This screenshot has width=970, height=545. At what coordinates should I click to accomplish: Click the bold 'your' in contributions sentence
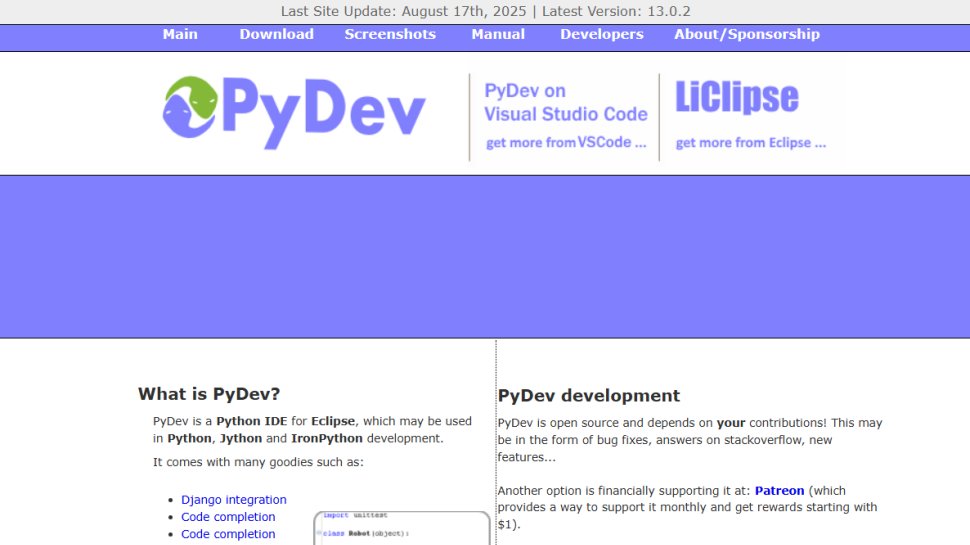point(731,423)
